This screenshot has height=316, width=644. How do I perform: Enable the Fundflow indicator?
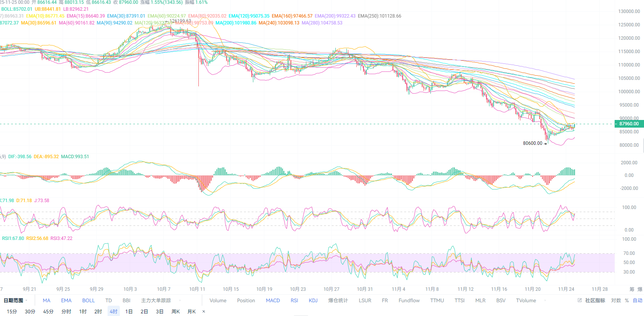(x=409, y=300)
